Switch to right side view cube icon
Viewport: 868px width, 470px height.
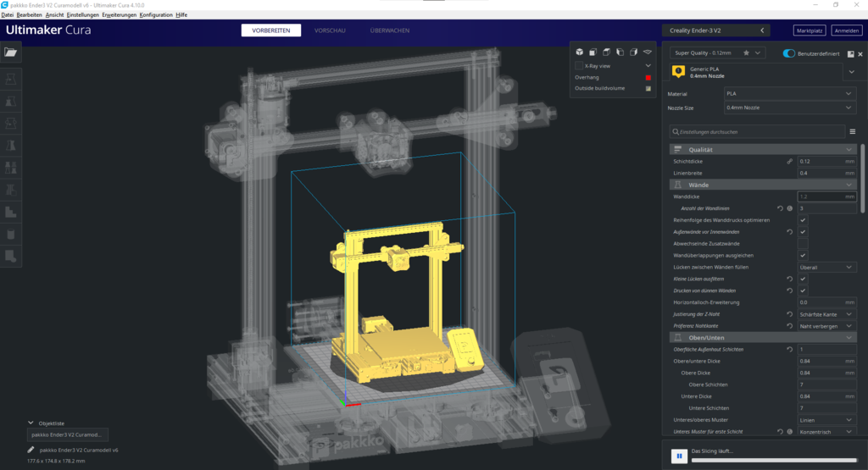(x=634, y=52)
